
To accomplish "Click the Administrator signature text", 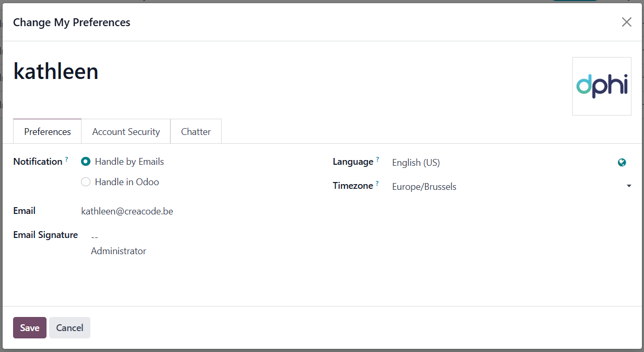I will tap(118, 251).
